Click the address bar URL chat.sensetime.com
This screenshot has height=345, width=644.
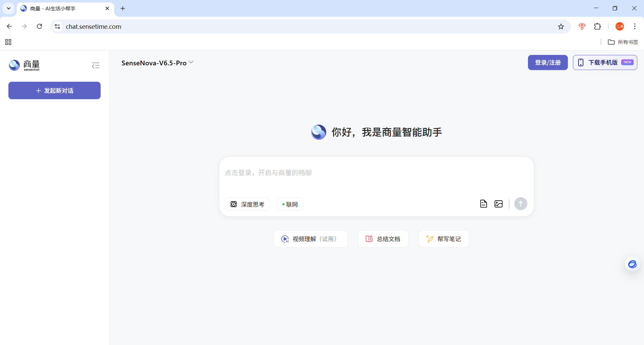[94, 26]
